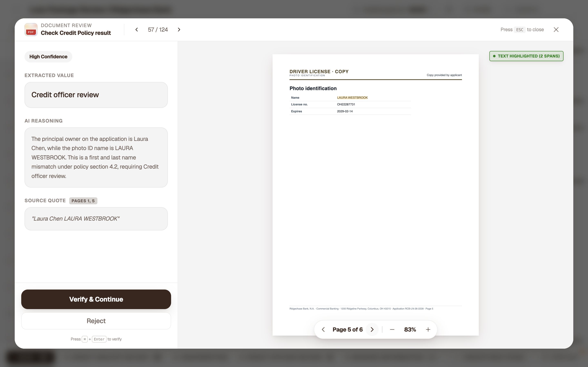Select the extracted value Credit officer review field
This screenshot has width=588, height=367.
pos(96,95)
